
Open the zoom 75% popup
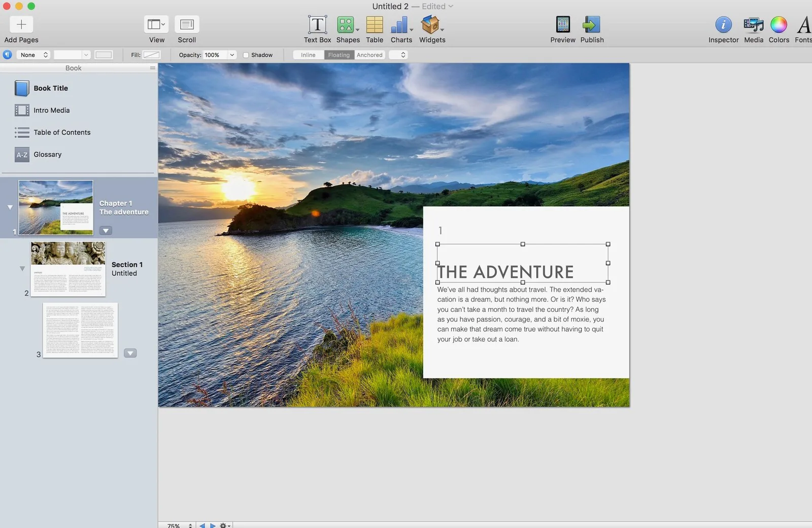click(x=180, y=525)
